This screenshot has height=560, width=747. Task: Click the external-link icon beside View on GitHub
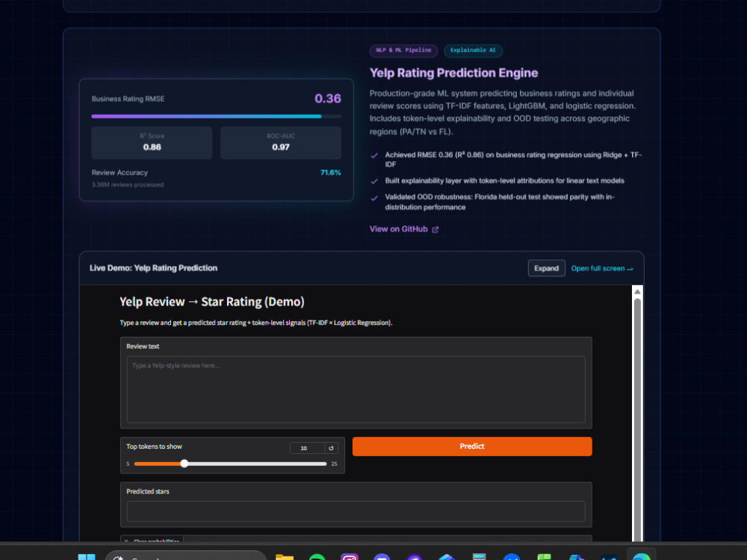[x=435, y=229]
